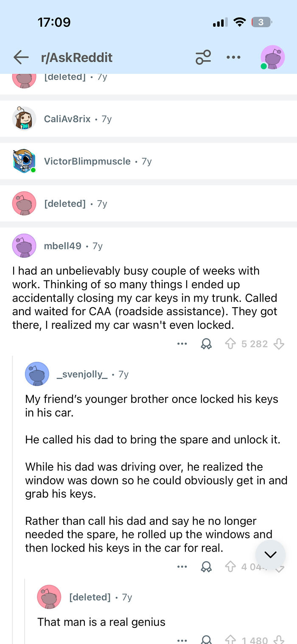Tap the back arrow in the header

pyautogui.click(x=21, y=57)
